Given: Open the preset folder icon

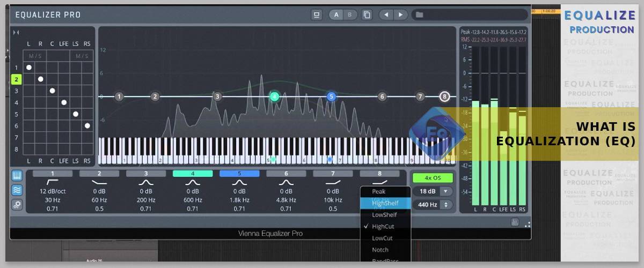Looking at the screenshot, I should point(420,14).
